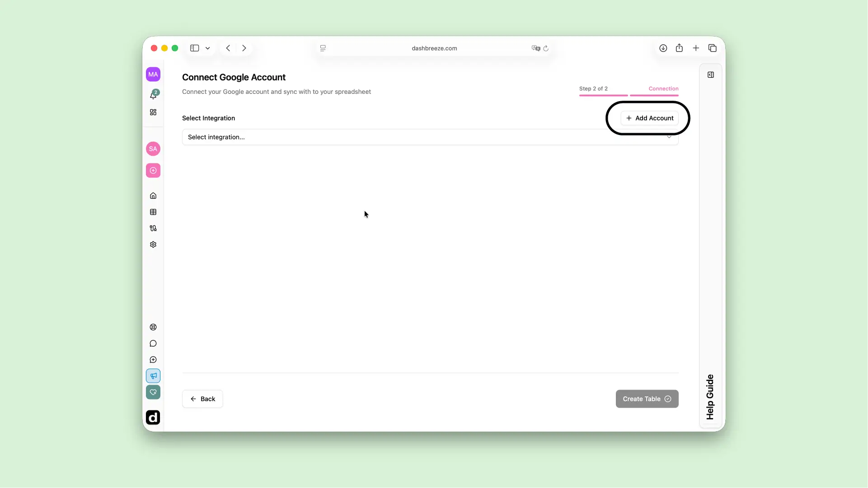This screenshot has width=868, height=488.
Task: Open the chat bubble icon in sidebar
Action: (153, 344)
